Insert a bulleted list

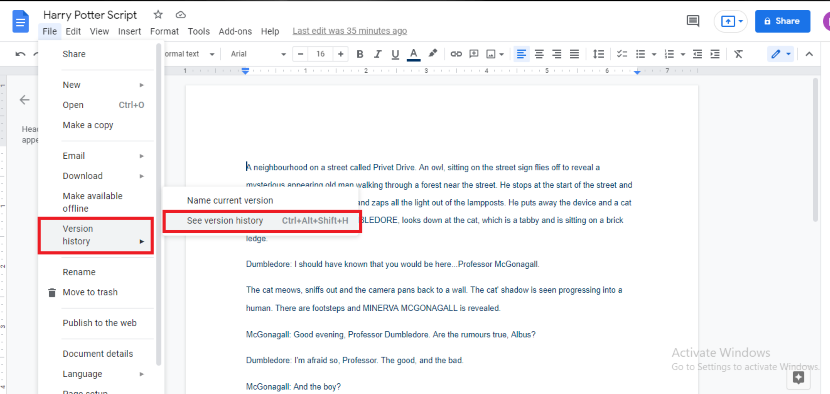[640, 54]
